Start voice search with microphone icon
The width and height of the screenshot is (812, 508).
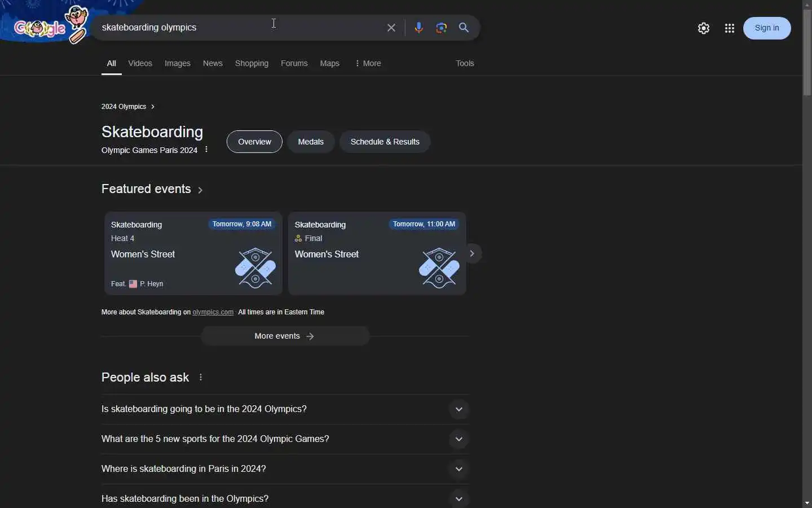tap(419, 28)
